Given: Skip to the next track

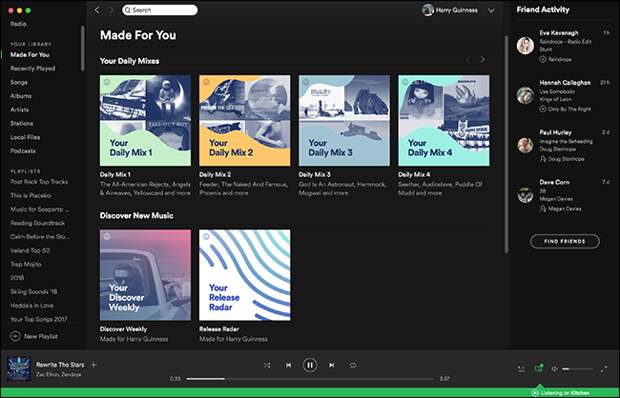Looking at the screenshot, I should click(331, 365).
